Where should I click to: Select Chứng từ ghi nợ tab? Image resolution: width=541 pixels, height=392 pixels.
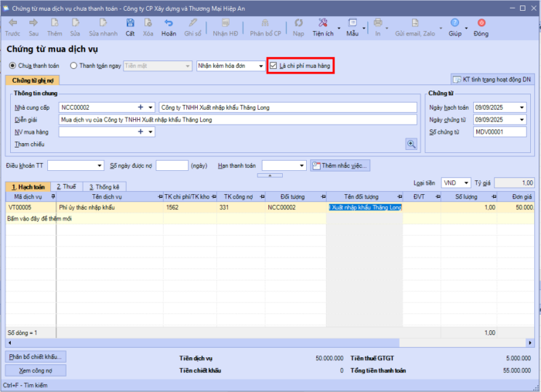coord(32,80)
